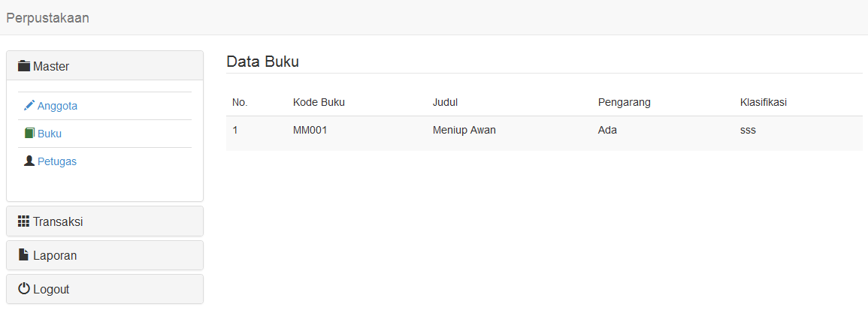Collapse the Master panel heading

(51, 66)
